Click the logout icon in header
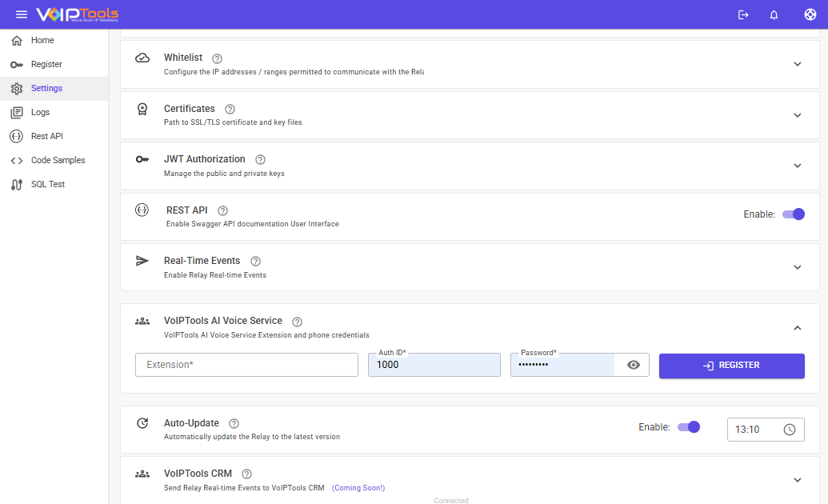Image resolution: width=828 pixels, height=504 pixels. tap(743, 14)
